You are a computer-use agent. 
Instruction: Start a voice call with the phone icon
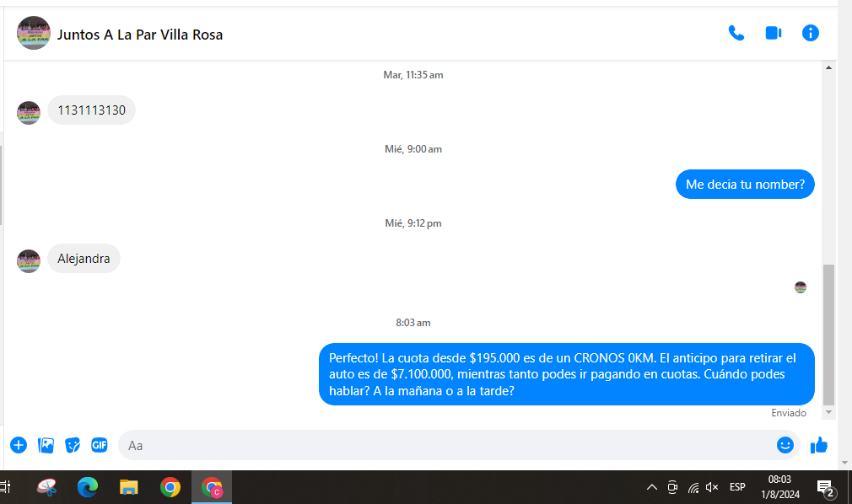click(x=736, y=34)
